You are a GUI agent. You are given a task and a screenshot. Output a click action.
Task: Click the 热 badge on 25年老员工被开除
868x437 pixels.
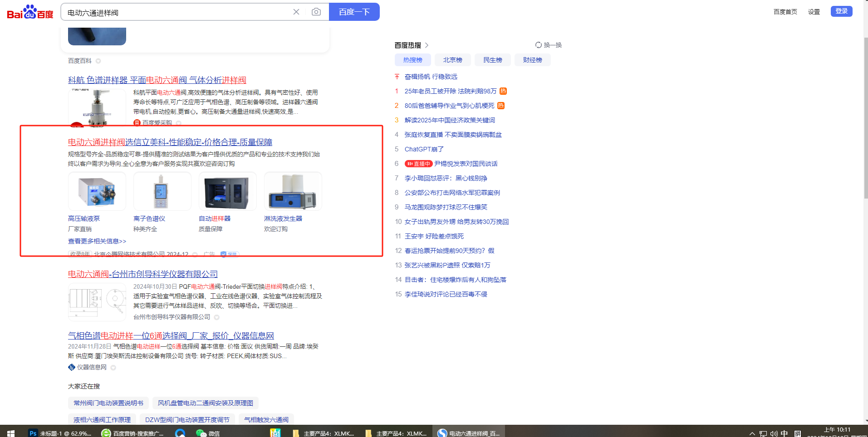(503, 91)
